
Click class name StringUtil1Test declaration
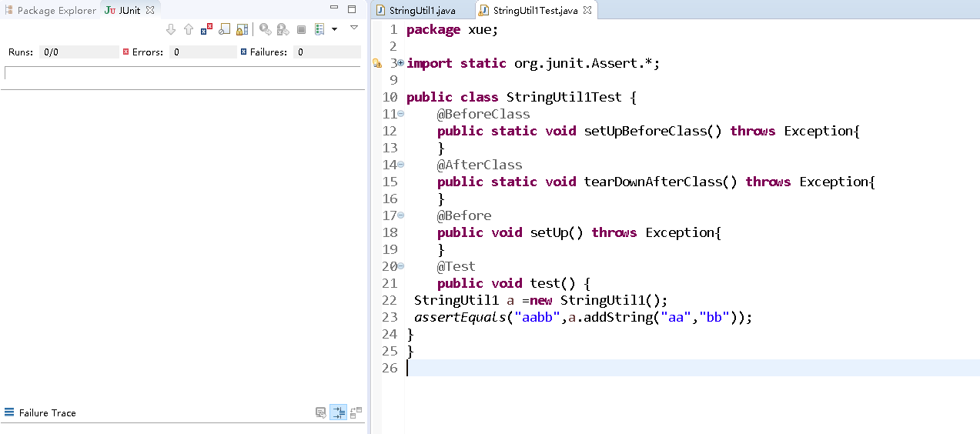click(564, 97)
